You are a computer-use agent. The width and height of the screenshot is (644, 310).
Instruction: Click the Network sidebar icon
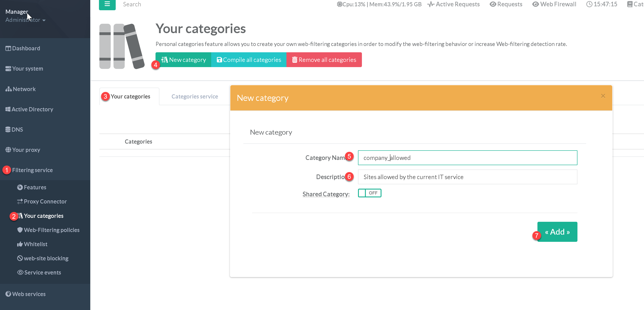[x=8, y=89]
